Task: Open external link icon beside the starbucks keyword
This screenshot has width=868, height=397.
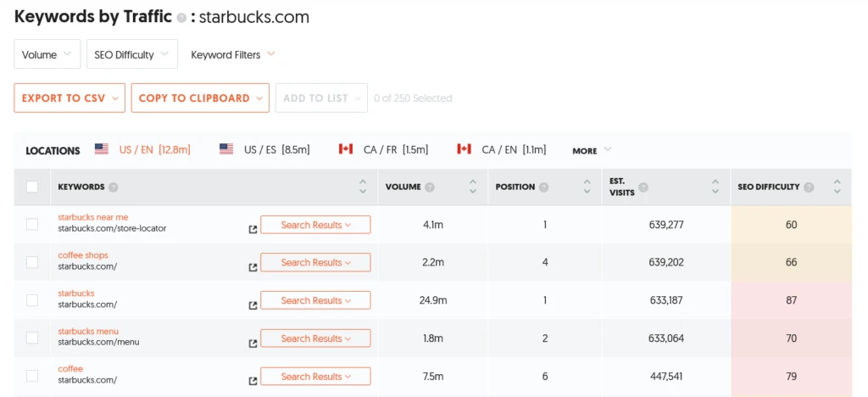Action: tap(253, 305)
